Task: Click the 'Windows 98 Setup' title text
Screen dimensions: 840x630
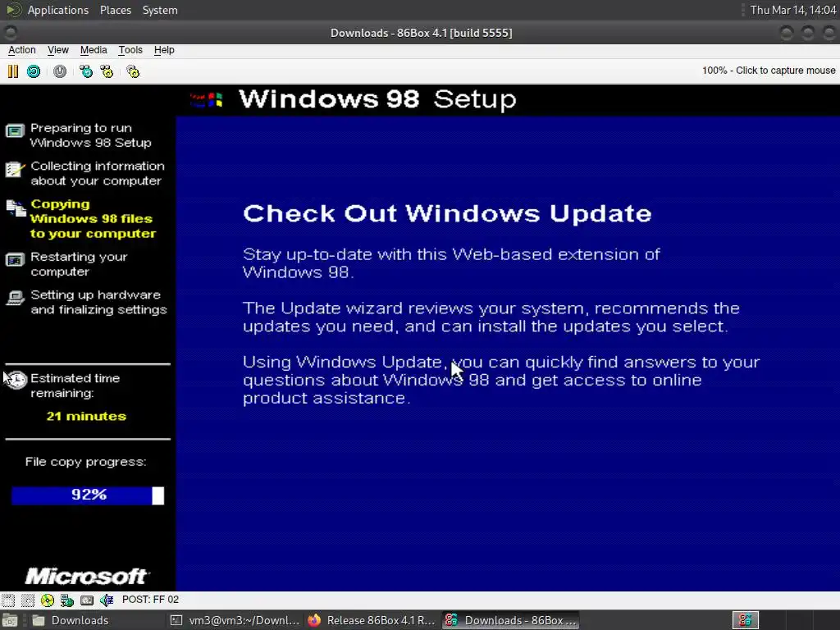Action: 377,99
